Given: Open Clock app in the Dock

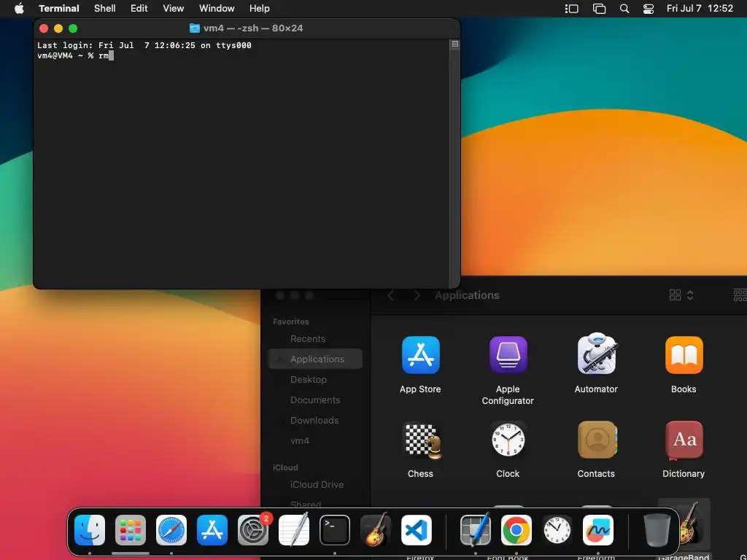Looking at the screenshot, I should coord(557,530).
